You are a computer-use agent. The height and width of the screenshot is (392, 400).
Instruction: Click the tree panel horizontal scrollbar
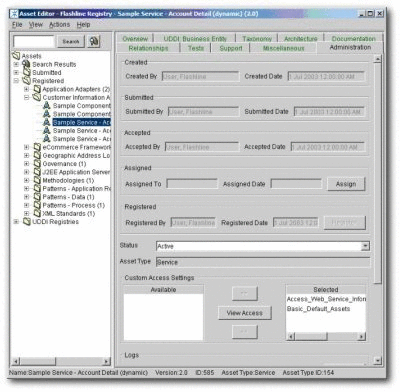pos(38,361)
